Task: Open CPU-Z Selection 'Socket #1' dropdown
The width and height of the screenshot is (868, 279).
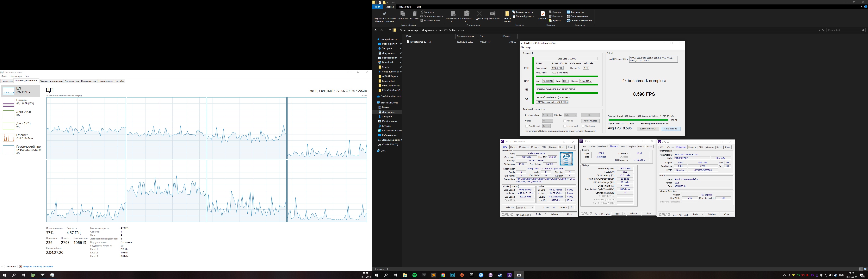Action: point(525,208)
